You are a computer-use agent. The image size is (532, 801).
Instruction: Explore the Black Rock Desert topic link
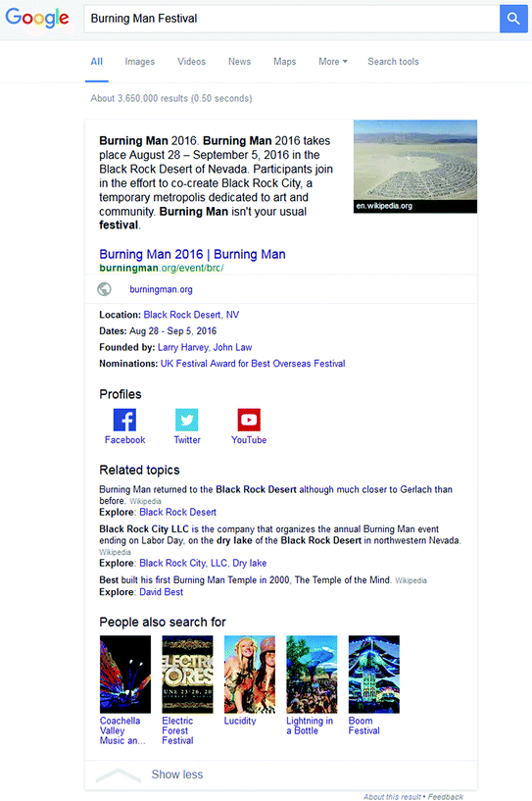(x=177, y=512)
